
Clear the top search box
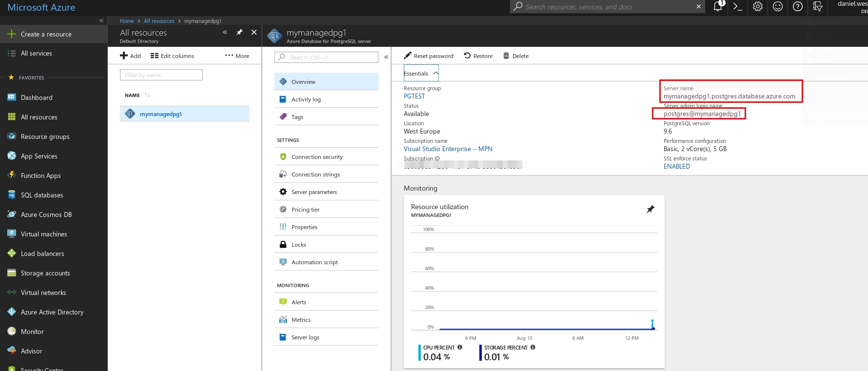[x=699, y=7]
